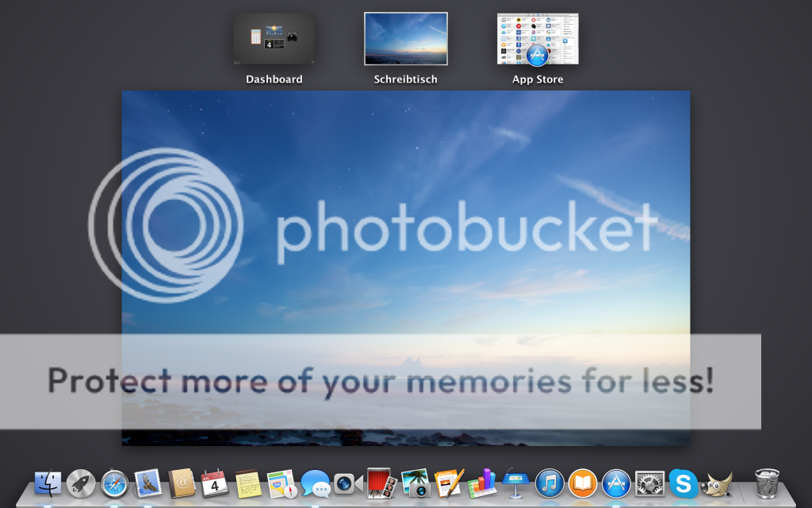Open GIMP Wilber icon in Dock
The width and height of the screenshot is (812, 508).
coord(717,485)
